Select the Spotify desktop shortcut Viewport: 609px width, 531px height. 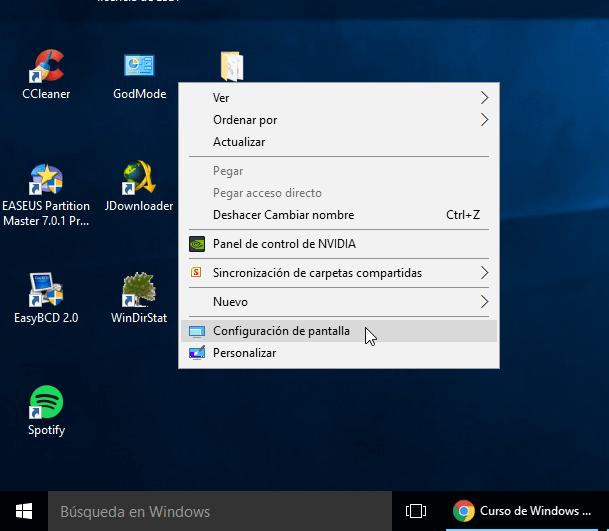coord(46,411)
